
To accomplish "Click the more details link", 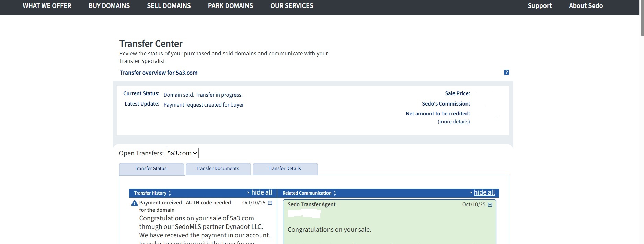I will pyautogui.click(x=454, y=122).
